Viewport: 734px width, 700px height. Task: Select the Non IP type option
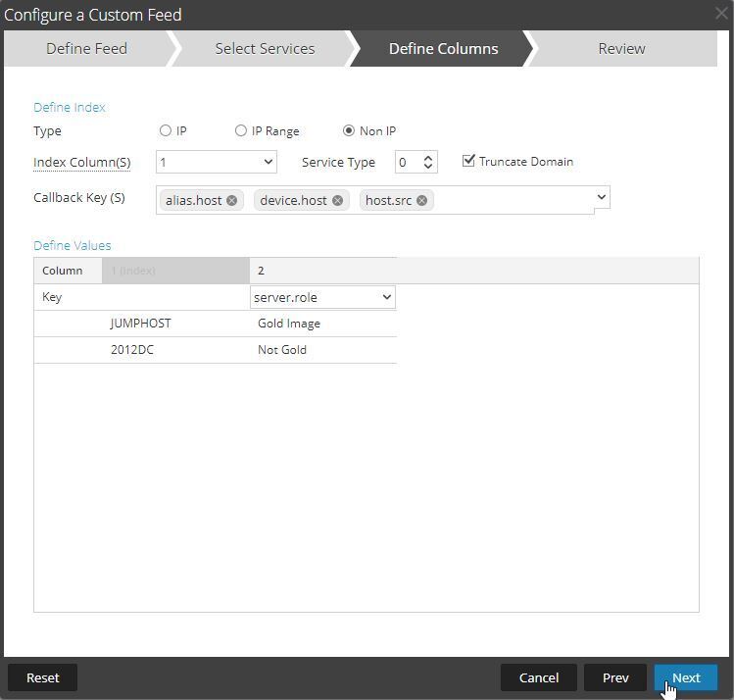coord(349,130)
